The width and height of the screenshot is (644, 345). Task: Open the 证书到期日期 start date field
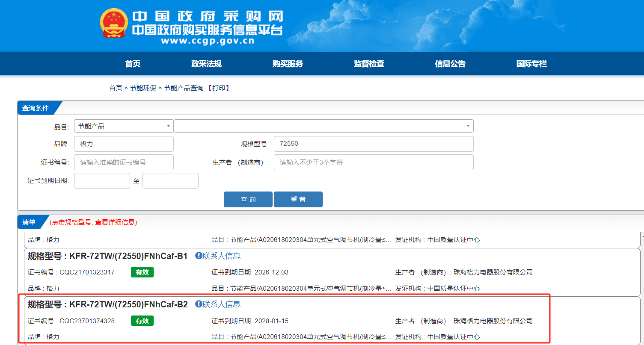pyautogui.click(x=102, y=180)
